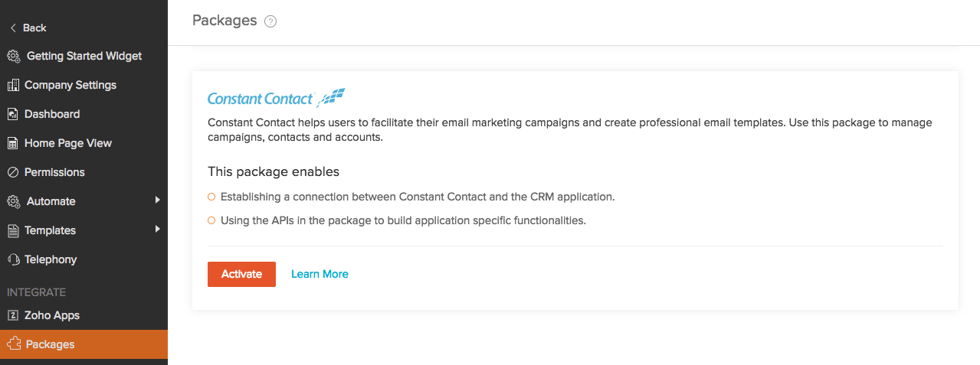Click the Getting Started Widget gear icon
This screenshot has height=365, width=980.
point(13,56)
